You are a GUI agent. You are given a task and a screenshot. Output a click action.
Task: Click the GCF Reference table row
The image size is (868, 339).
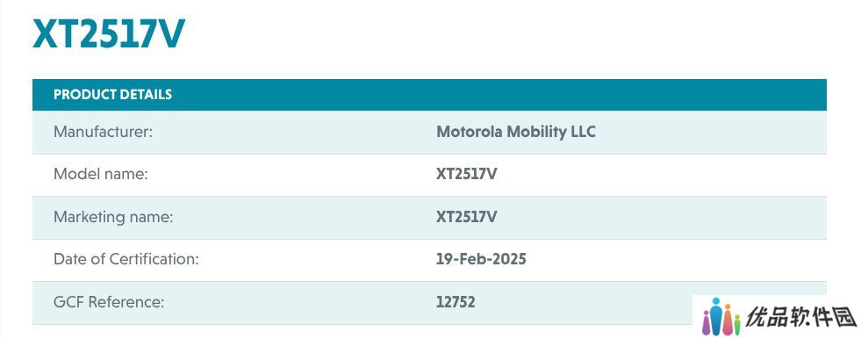429,302
